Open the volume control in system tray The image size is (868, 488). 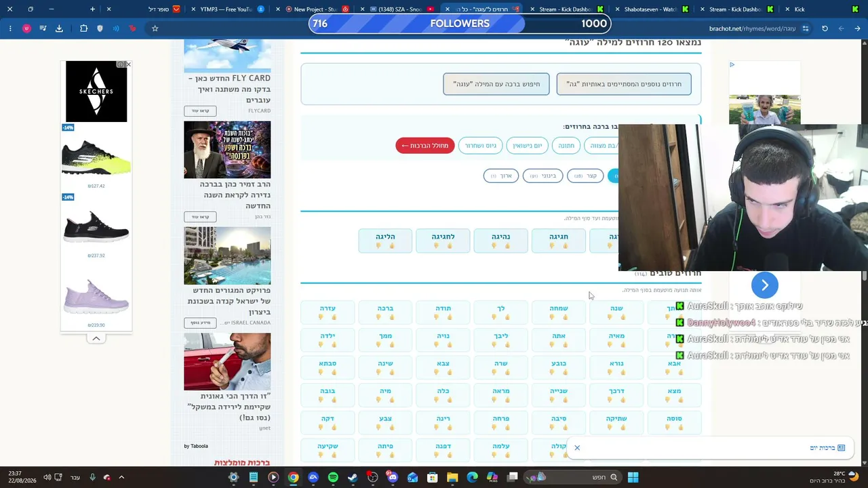tap(47, 477)
